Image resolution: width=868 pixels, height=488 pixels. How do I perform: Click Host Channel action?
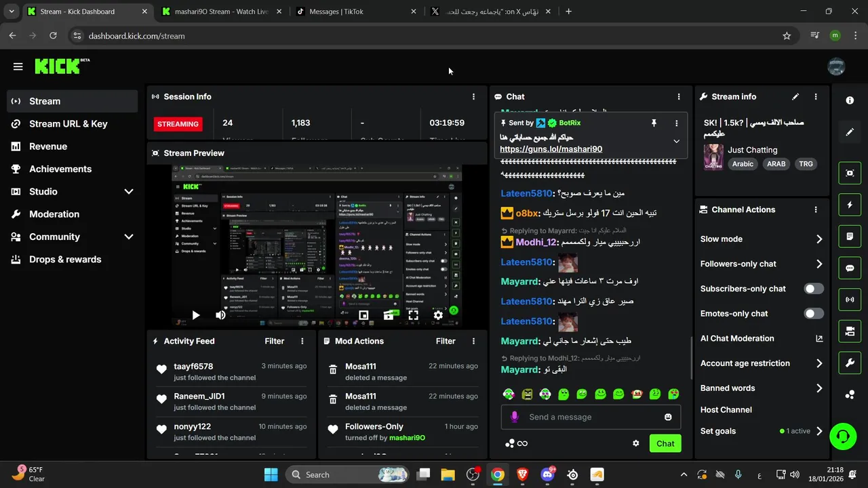[726, 410]
